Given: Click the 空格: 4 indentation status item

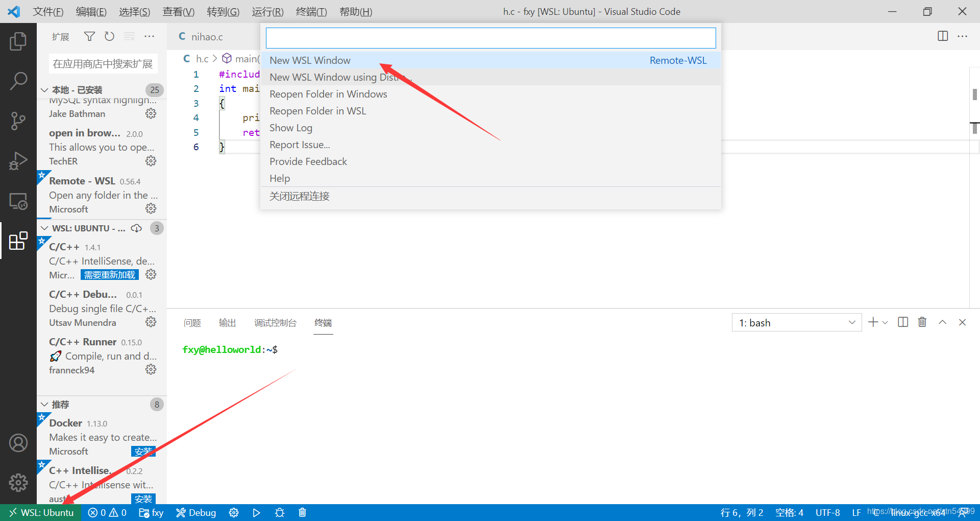Looking at the screenshot, I should point(789,512).
